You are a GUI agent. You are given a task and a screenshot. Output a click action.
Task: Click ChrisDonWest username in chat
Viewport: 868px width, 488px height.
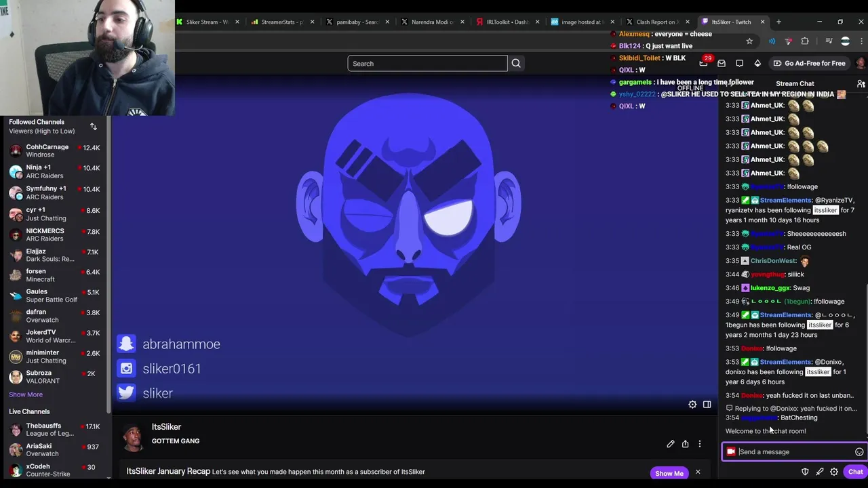pos(773,261)
